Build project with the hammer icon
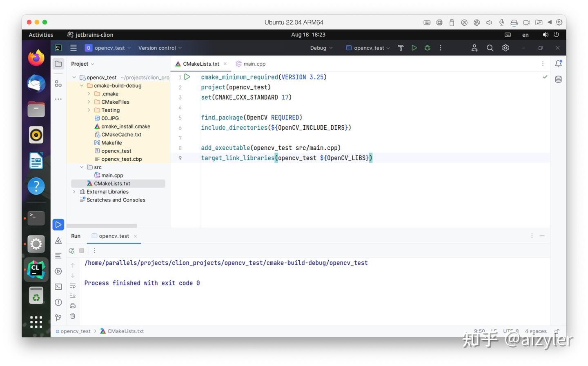This screenshot has width=588, height=366. click(401, 48)
